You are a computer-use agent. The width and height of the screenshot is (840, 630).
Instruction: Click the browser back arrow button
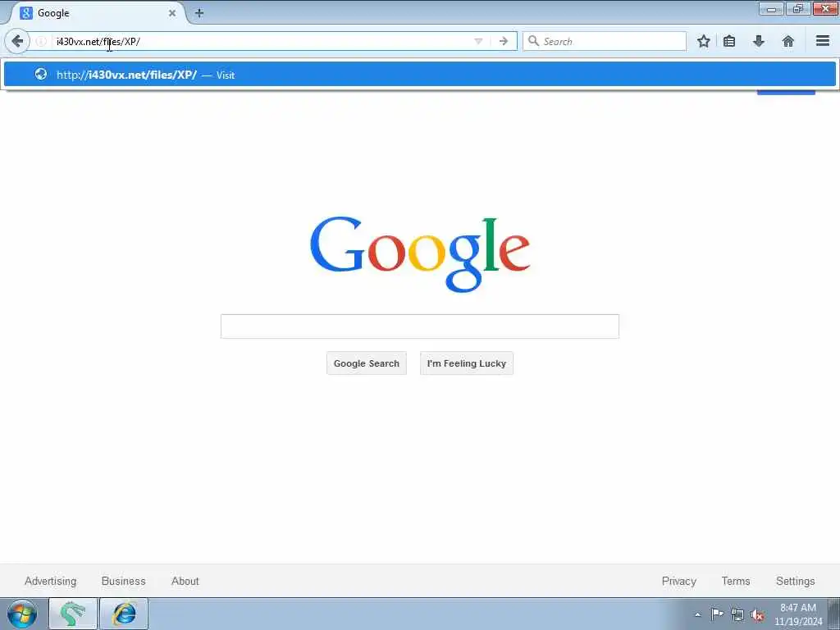coord(17,41)
